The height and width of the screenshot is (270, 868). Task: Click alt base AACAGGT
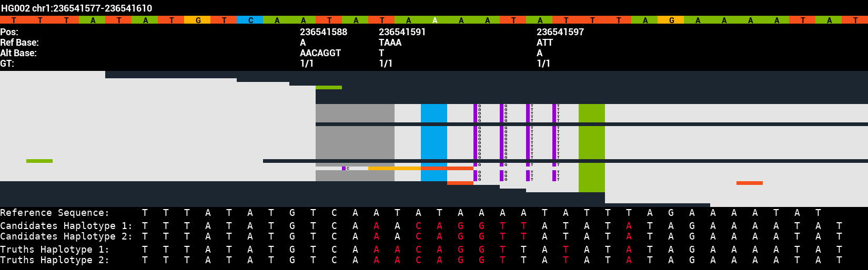[320, 53]
